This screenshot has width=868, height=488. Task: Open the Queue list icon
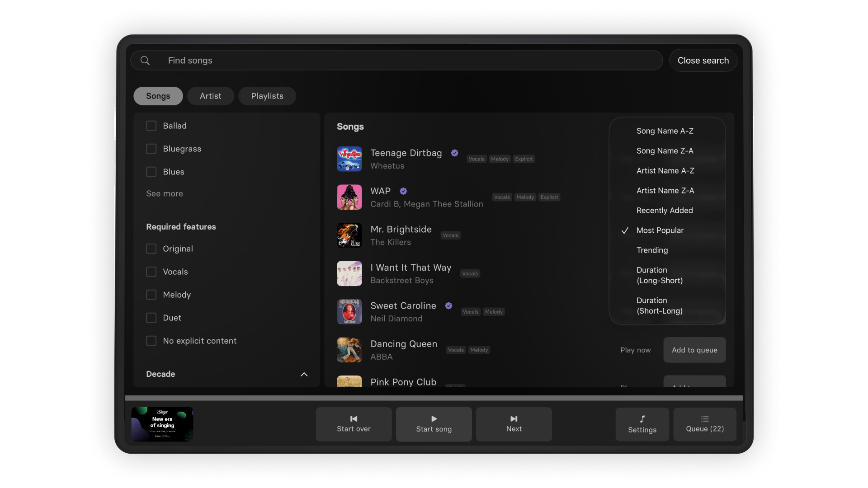point(704,419)
